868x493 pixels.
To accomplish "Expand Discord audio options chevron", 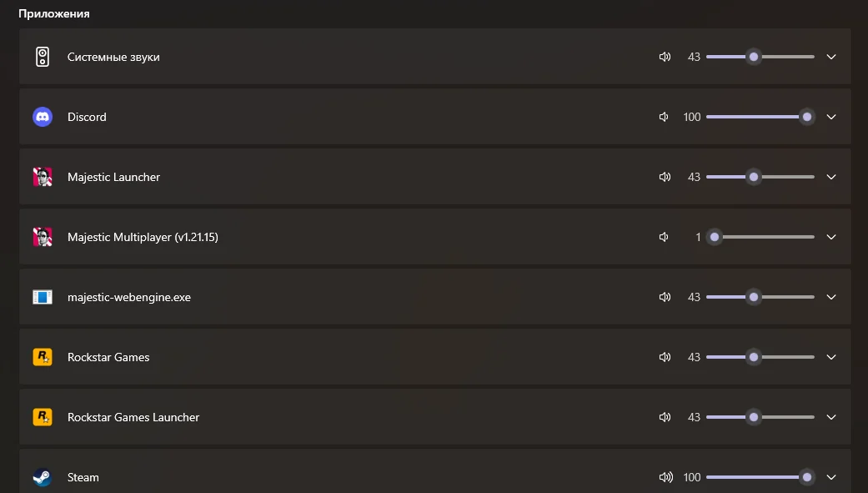I will pyautogui.click(x=831, y=117).
